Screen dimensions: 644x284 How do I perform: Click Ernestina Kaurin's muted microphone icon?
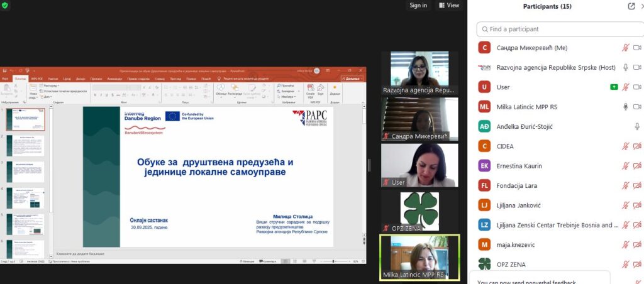625,166
